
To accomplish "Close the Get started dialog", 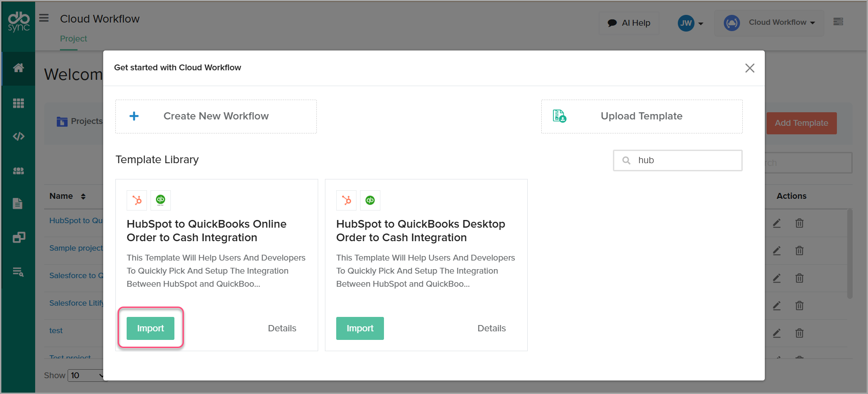I will coord(749,68).
